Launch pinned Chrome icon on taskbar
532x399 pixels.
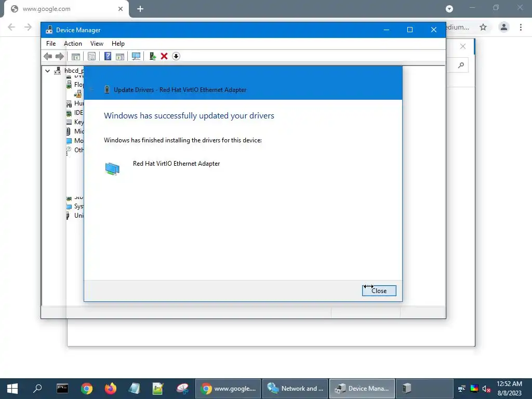tap(87, 389)
